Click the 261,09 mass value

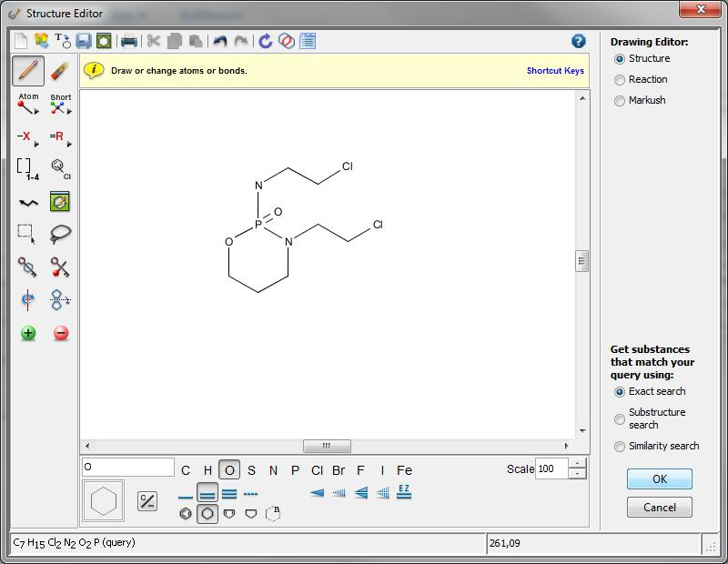click(505, 543)
